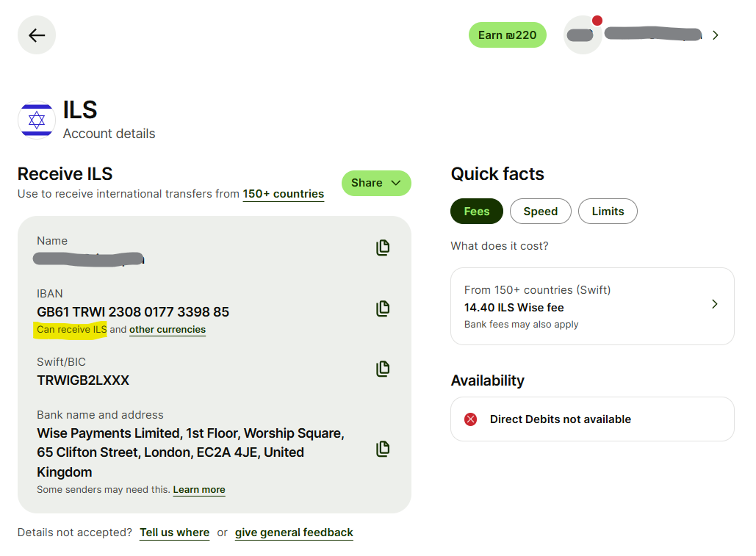Viewport: 756px width, 556px height.
Task: Click the Israeli flag currency icon
Action: [x=37, y=120]
